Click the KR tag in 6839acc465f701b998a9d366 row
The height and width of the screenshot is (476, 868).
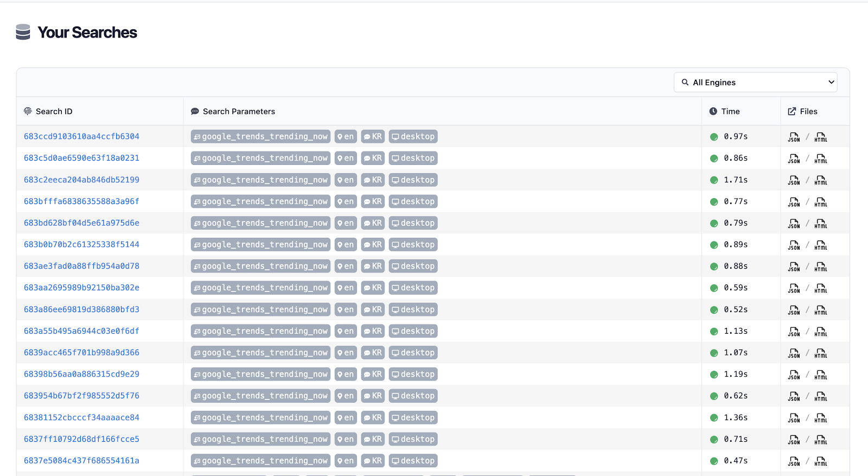pyautogui.click(x=373, y=353)
